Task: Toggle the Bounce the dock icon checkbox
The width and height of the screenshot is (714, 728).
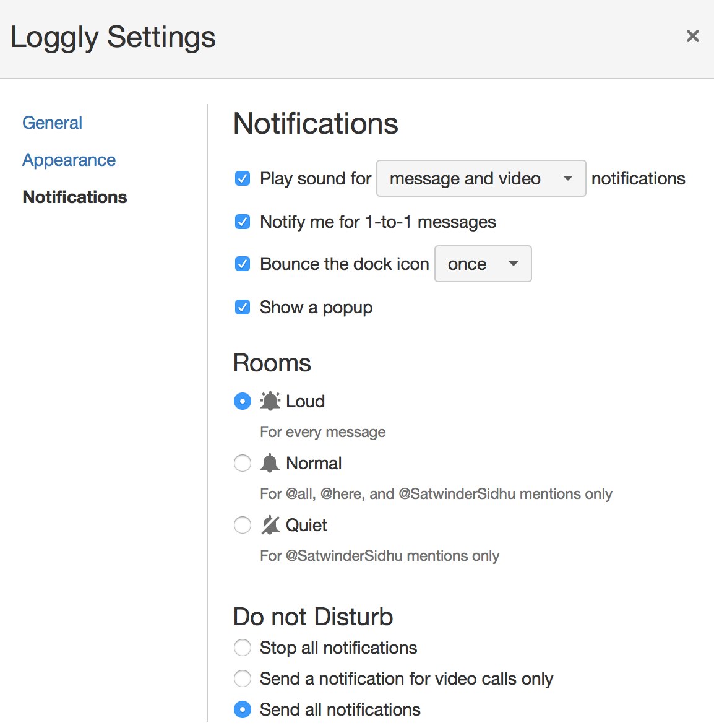Action: point(243,264)
